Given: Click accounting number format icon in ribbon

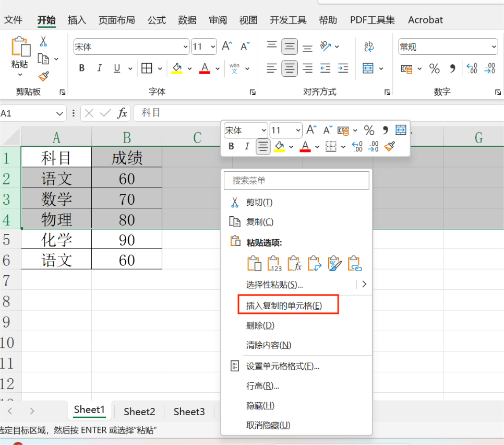Looking at the screenshot, I should pyautogui.click(x=406, y=68).
